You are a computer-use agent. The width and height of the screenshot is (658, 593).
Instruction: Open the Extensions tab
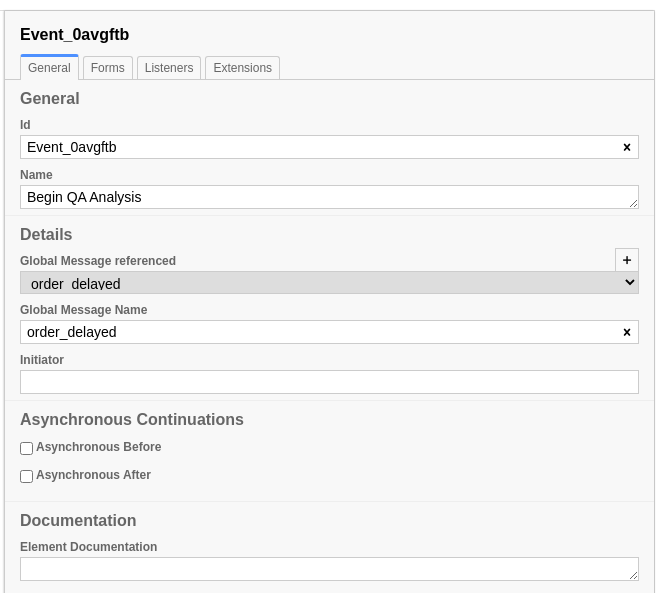click(x=243, y=68)
